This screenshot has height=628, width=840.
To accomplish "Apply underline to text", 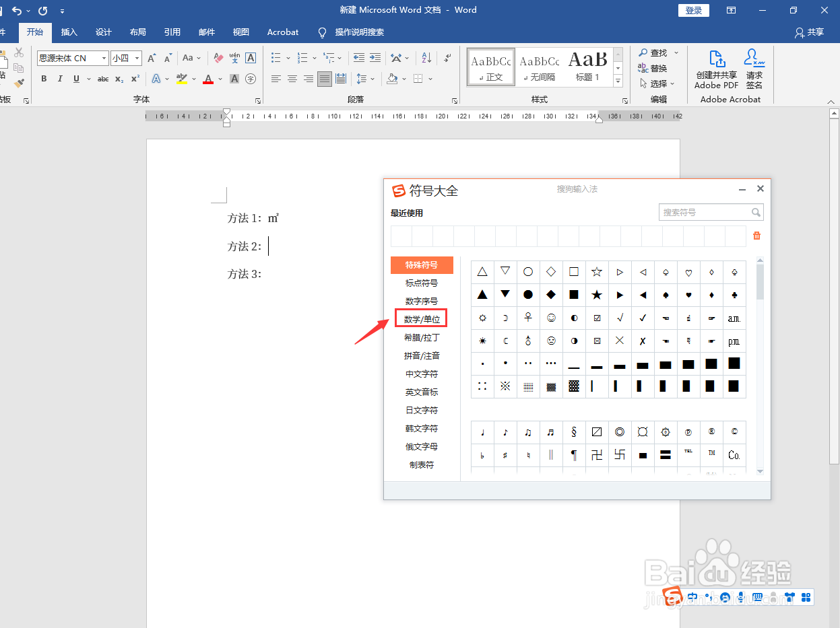I will coord(76,79).
